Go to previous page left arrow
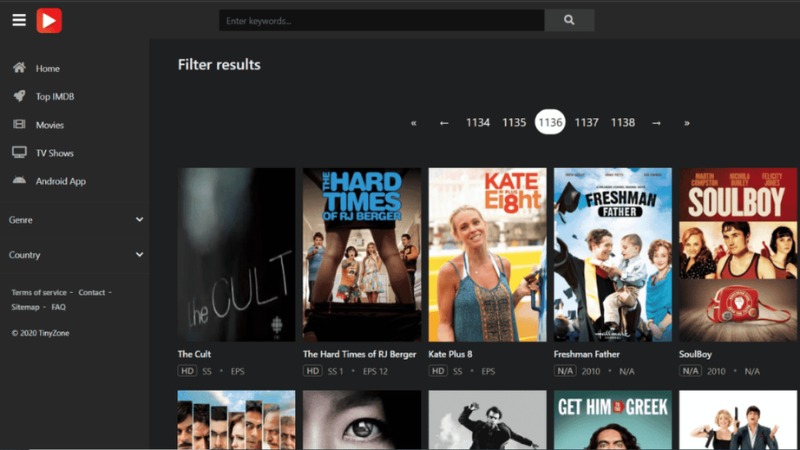This screenshot has width=800, height=450. pos(444,123)
